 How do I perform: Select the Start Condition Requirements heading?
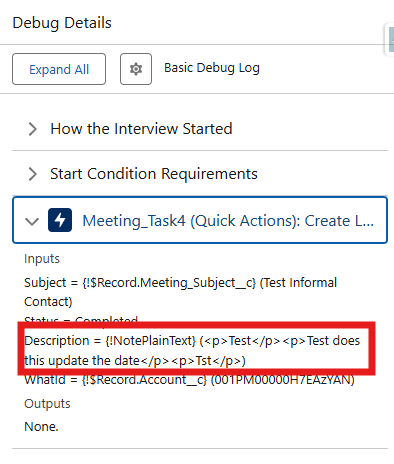(154, 174)
